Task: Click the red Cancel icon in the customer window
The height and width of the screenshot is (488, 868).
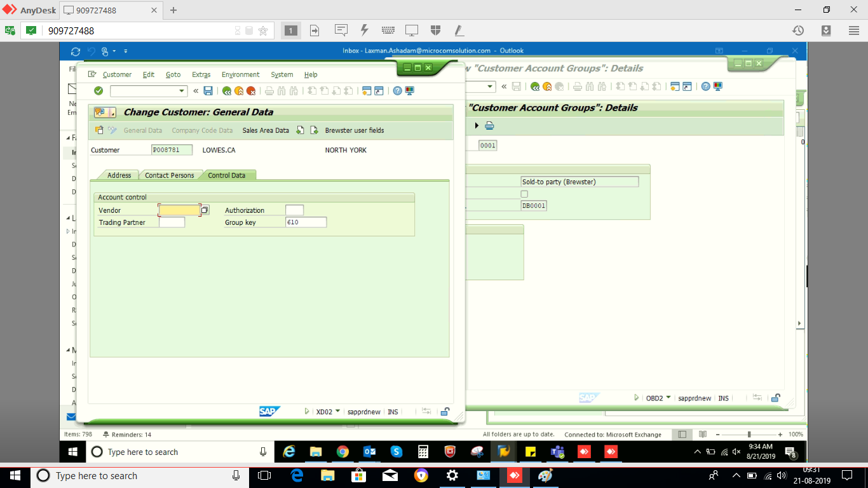Action: coord(251,91)
